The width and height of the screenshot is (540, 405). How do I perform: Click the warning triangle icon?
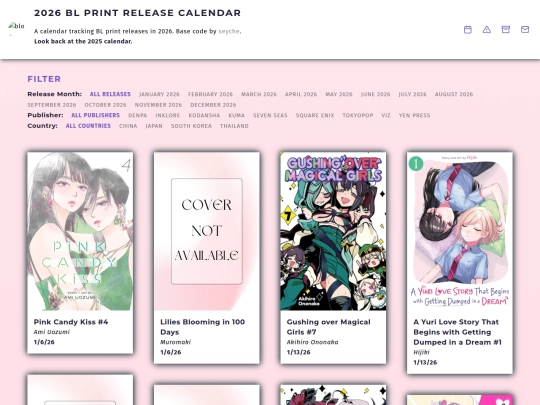pyautogui.click(x=487, y=30)
